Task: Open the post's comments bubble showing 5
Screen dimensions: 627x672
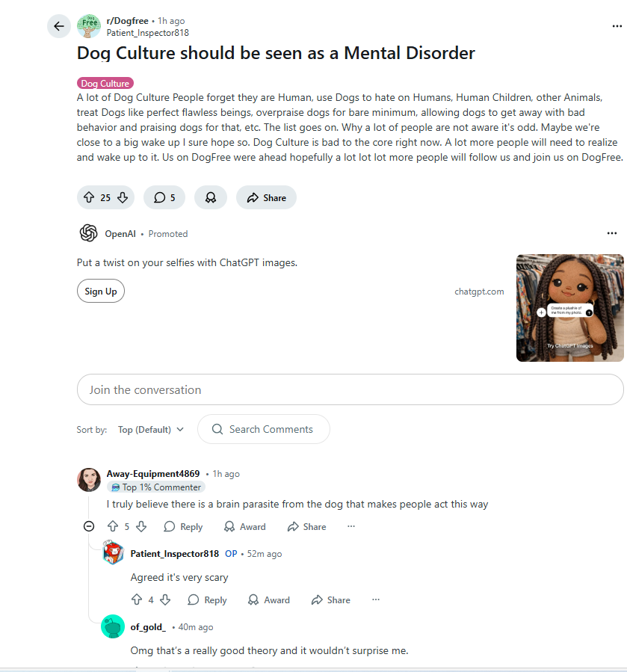Action: pyautogui.click(x=164, y=197)
